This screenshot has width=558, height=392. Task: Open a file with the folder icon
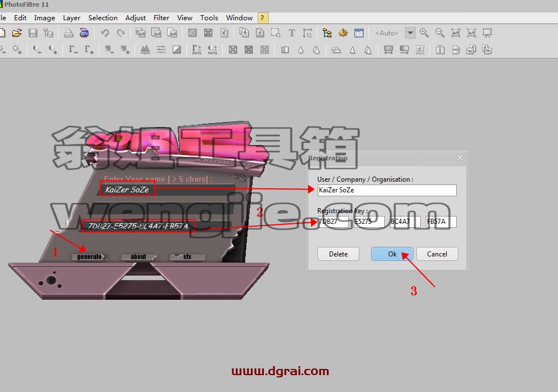tap(17, 33)
